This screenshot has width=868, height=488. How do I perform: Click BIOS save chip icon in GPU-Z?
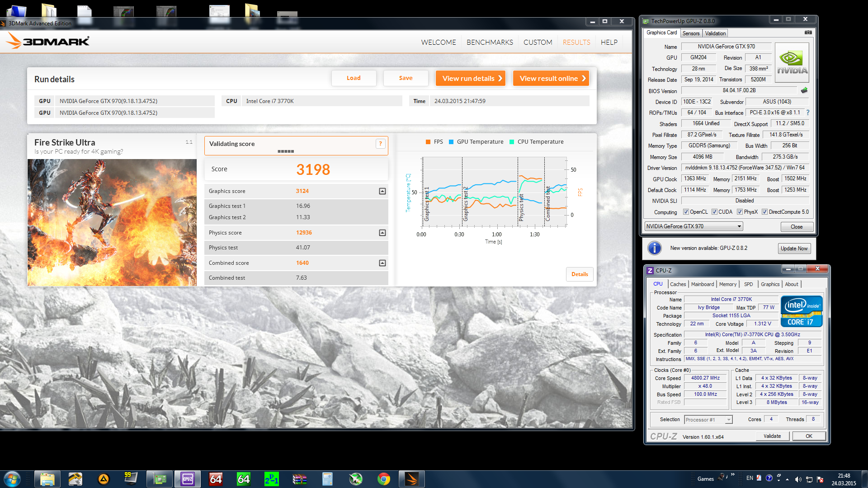[804, 90]
